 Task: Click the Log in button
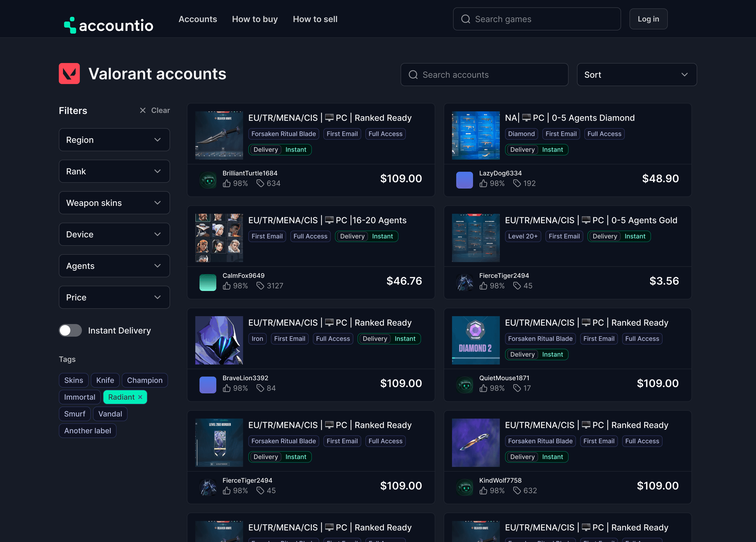648,19
